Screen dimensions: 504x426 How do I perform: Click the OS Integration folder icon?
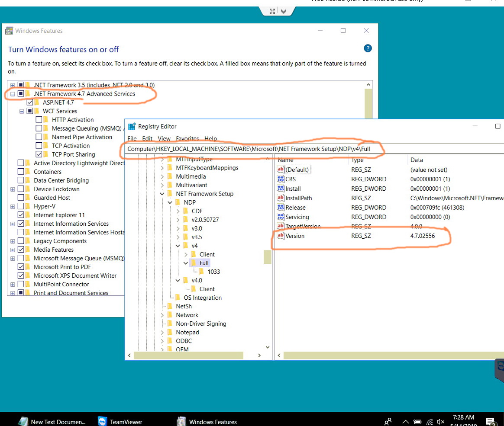coord(178,298)
